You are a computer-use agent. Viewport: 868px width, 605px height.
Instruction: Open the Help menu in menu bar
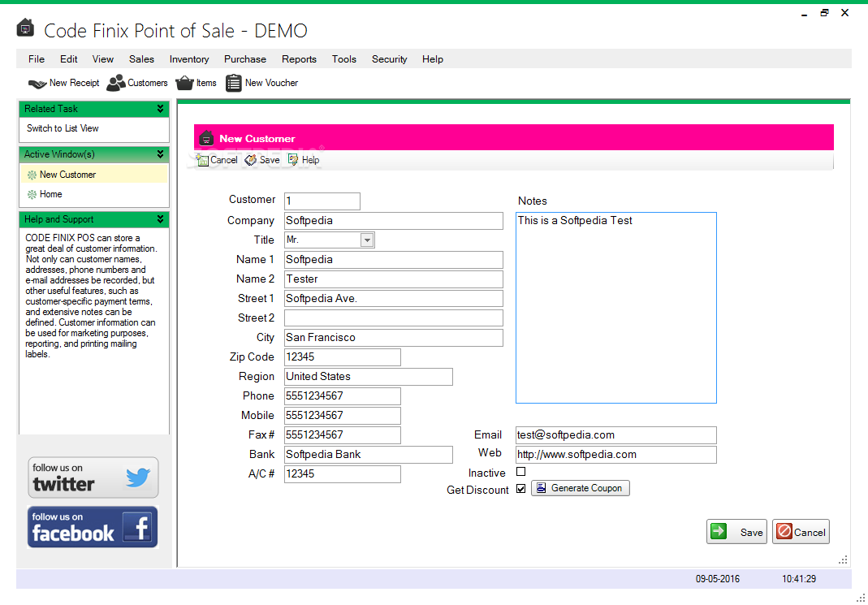point(433,59)
